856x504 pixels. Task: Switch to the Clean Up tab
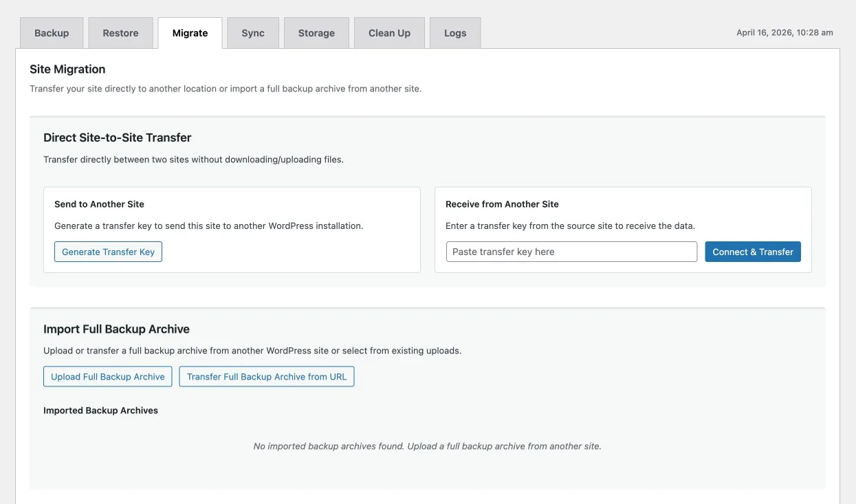tap(389, 33)
